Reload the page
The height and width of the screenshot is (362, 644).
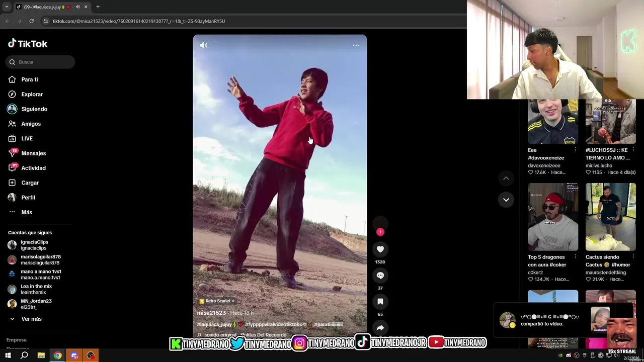[31, 21]
